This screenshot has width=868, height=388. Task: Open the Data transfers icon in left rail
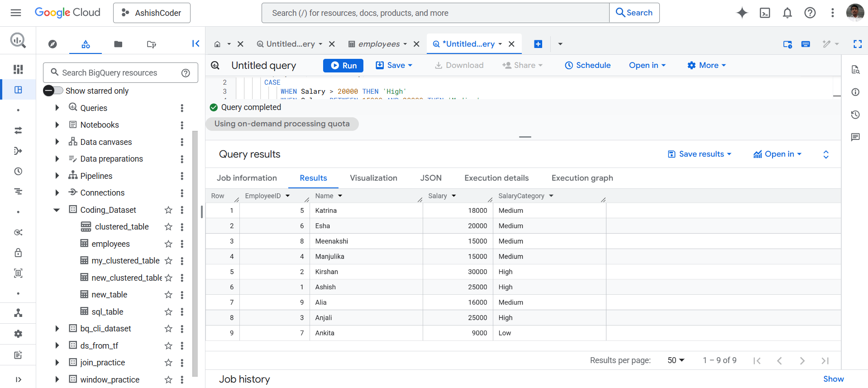pyautogui.click(x=18, y=130)
